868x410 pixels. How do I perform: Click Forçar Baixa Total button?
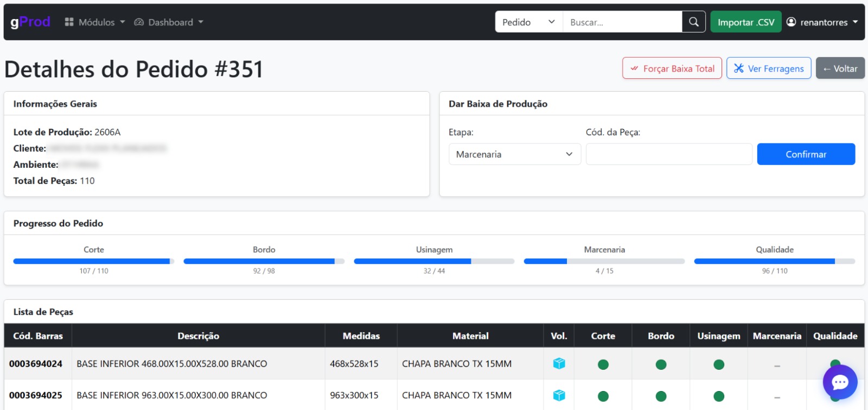click(x=672, y=68)
